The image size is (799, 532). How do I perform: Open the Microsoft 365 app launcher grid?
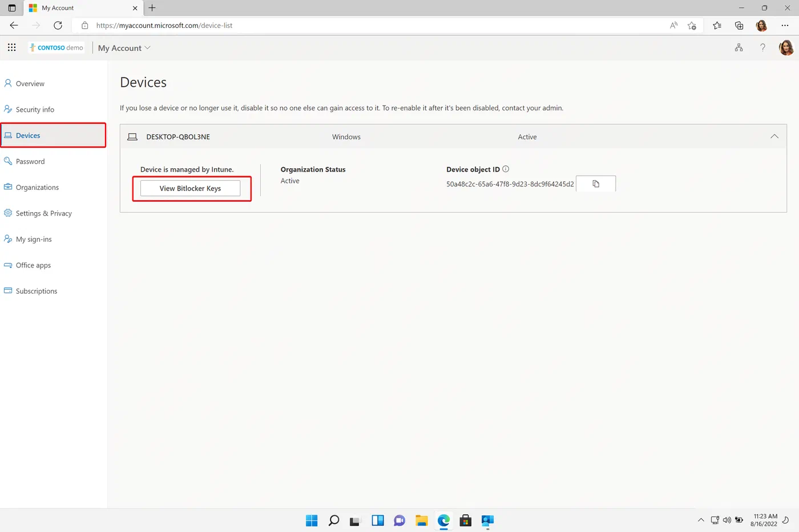[12, 48]
